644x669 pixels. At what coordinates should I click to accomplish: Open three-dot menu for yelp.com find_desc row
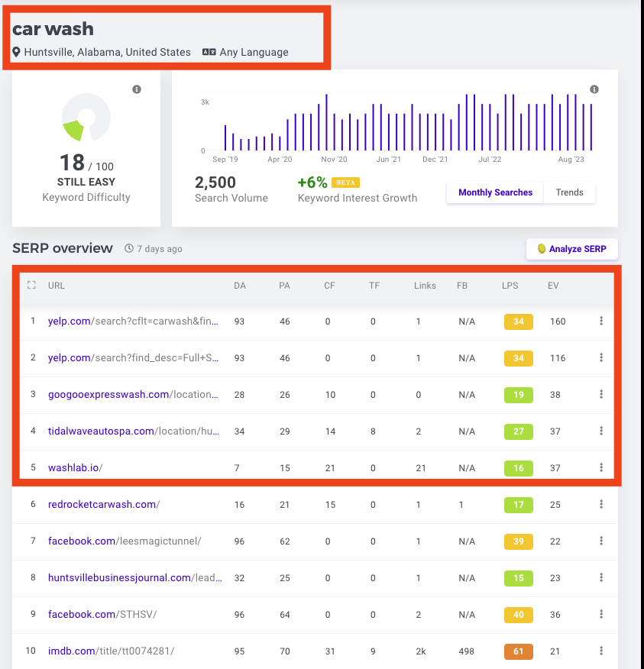pyautogui.click(x=601, y=357)
